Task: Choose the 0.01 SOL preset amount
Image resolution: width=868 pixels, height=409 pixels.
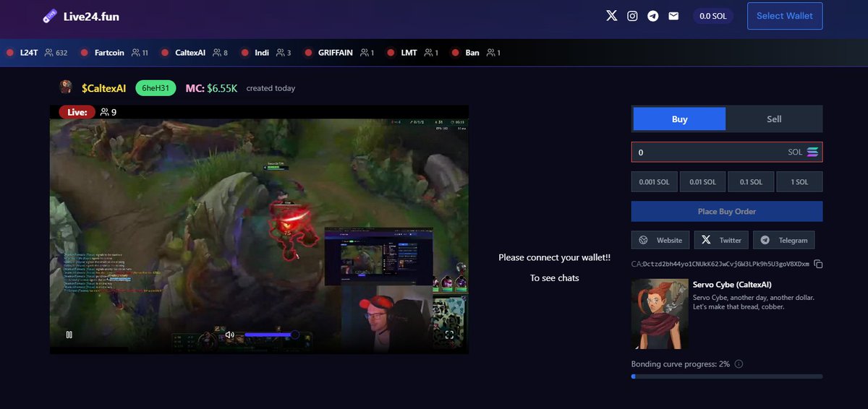Action: click(x=702, y=182)
